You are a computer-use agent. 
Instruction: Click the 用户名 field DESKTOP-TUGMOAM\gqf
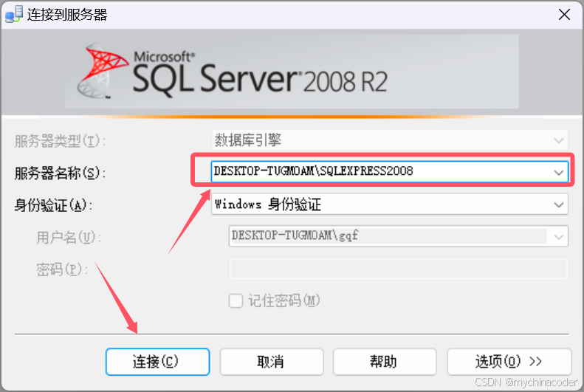399,236
